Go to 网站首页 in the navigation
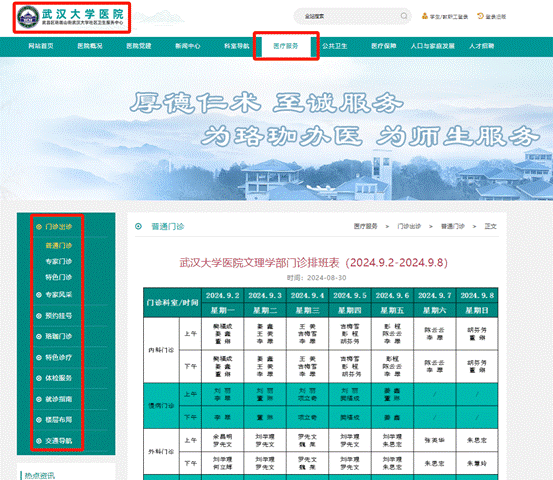This screenshot has width=553, height=480. pyautogui.click(x=41, y=46)
